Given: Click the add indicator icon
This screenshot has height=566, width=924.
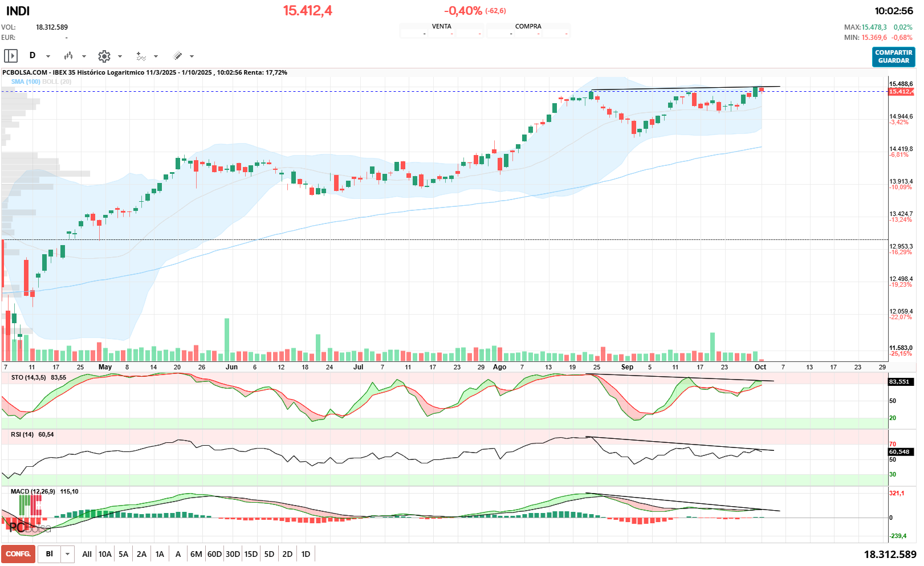Looking at the screenshot, I should [141, 56].
